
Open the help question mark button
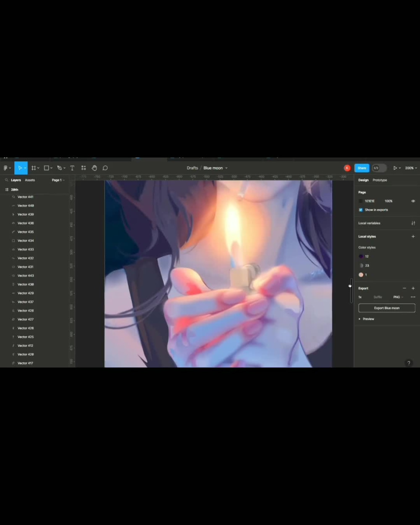[x=409, y=363]
